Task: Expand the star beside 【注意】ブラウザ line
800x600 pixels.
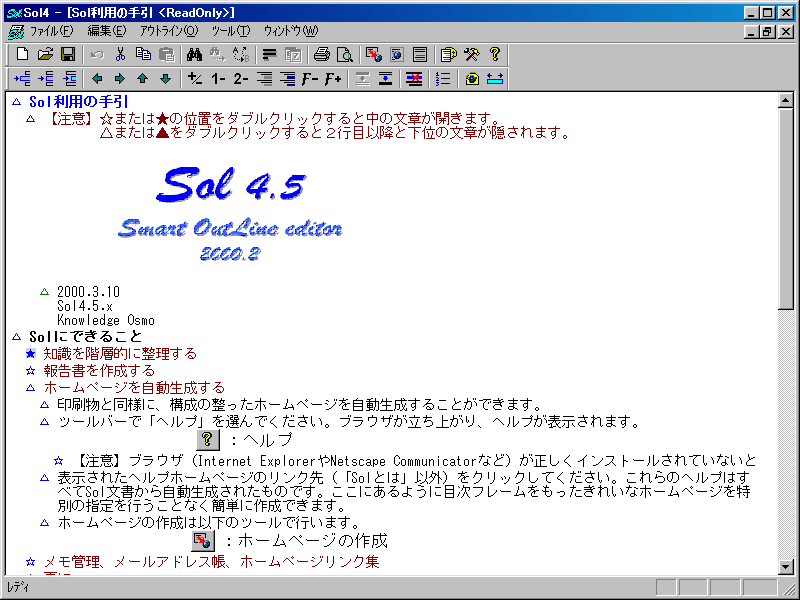Action: tap(59, 461)
